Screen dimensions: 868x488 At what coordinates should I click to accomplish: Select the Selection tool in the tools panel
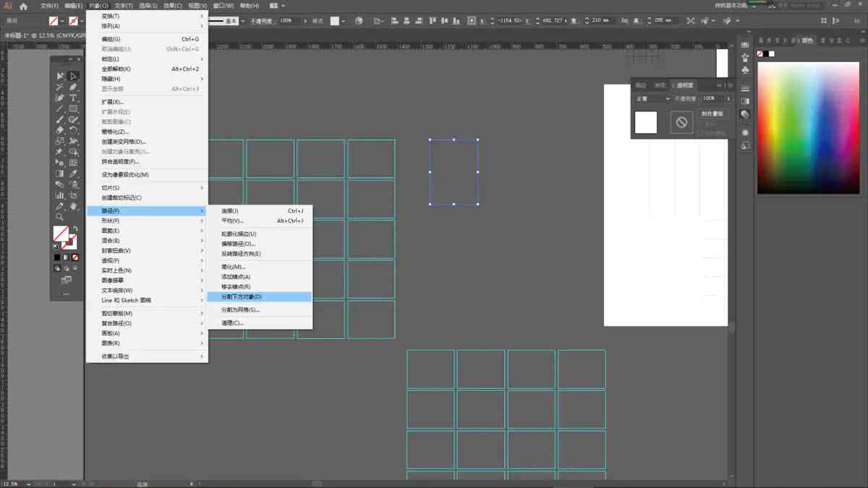pos(60,76)
